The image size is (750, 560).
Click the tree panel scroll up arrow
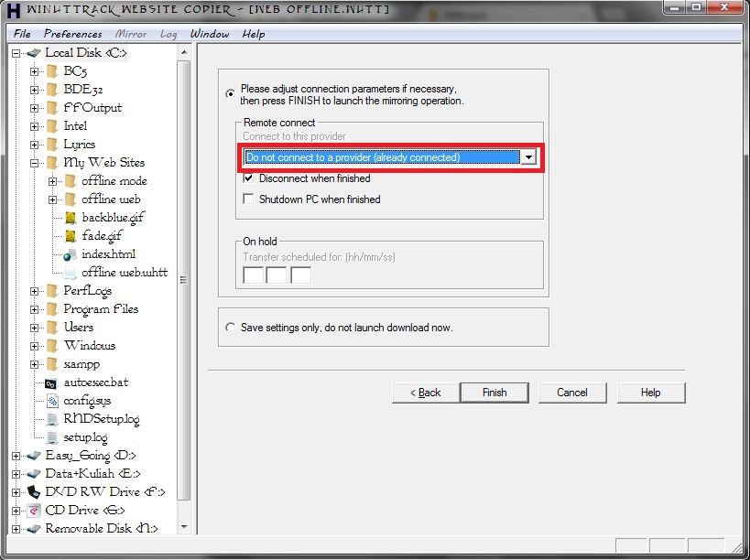(184, 52)
